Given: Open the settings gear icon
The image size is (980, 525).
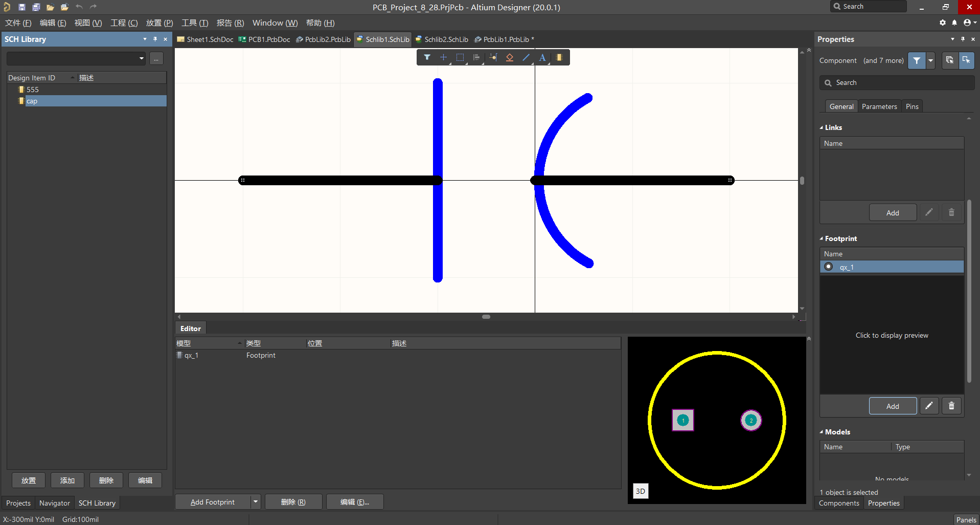Looking at the screenshot, I should (943, 23).
